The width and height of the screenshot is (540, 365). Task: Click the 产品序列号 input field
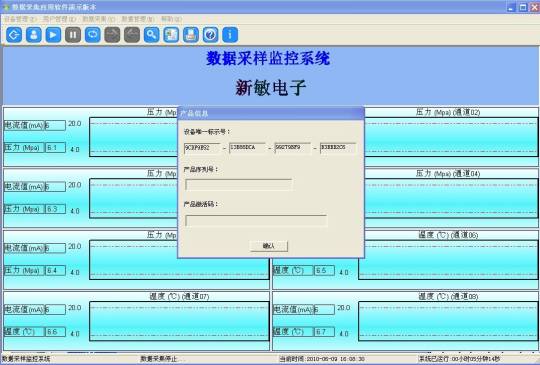tap(238, 185)
